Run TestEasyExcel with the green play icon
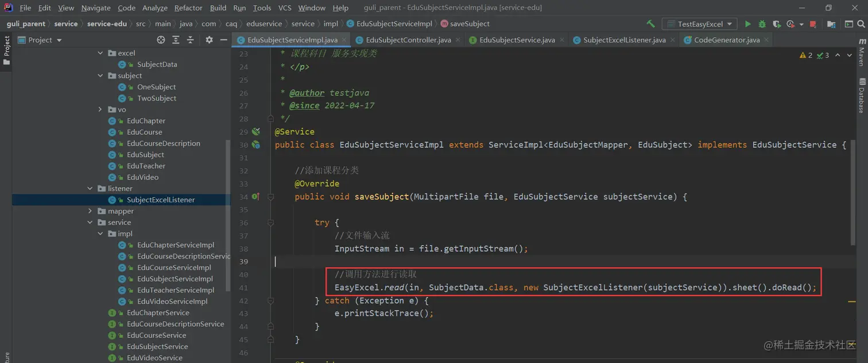Viewport: 868px width, 363px height. (747, 24)
